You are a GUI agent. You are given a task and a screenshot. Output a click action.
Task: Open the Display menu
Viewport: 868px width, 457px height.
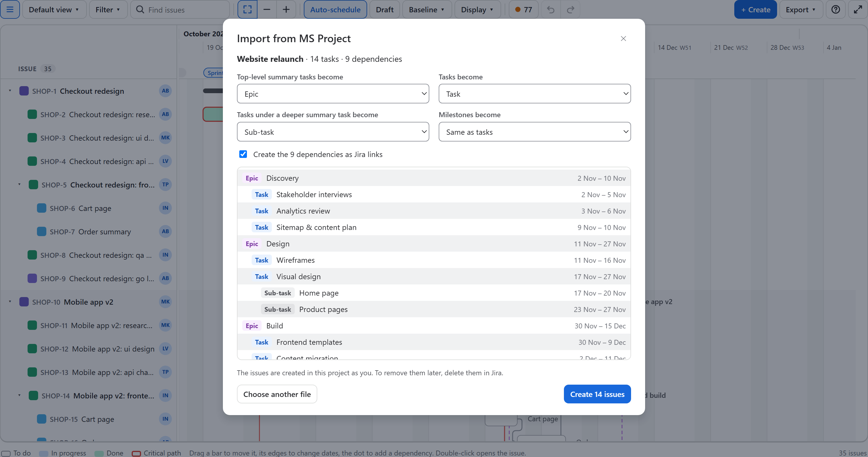pyautogui.click(x=477, y=9)
